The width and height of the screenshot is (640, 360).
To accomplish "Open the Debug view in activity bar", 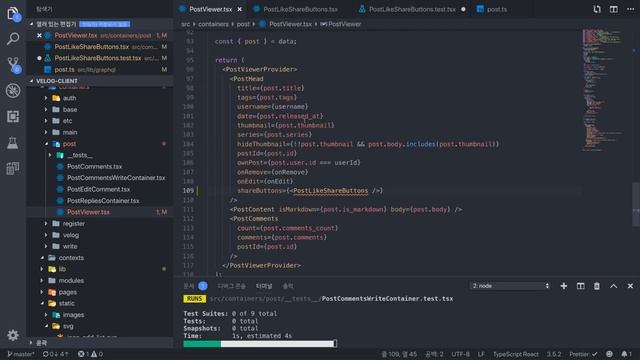I will click(13, 91).
